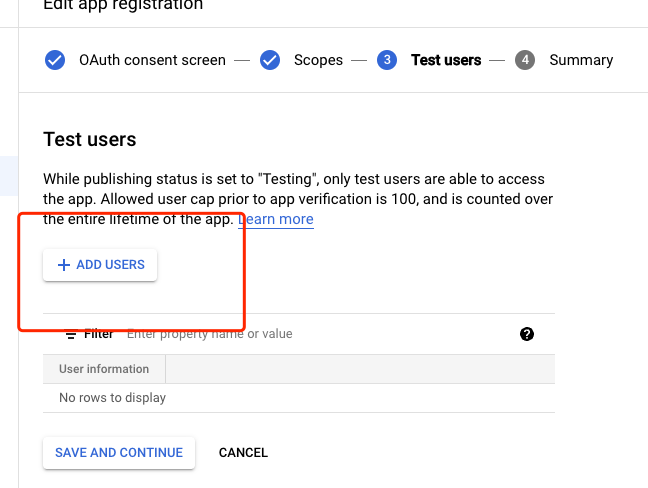This screenshot has height=488, width=648.
Task: Click the highlighted item in left sidebar
Action: pyautogui.click(x=9, y=175)
